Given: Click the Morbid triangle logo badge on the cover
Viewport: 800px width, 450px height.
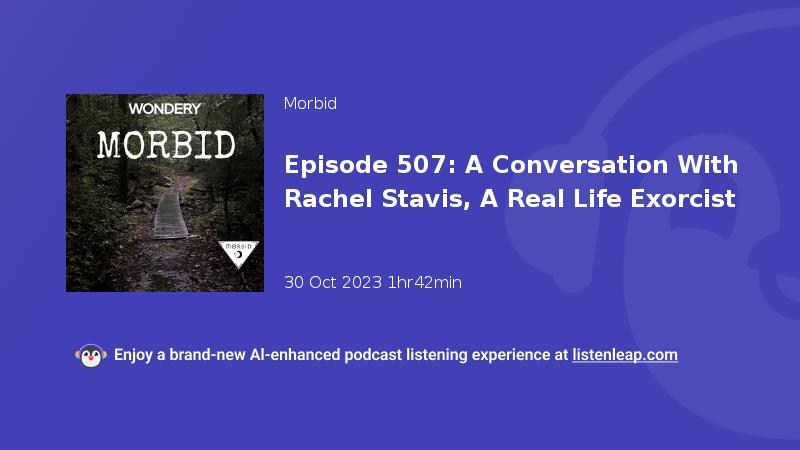Looking at the screenshot, I should point(238,254).
